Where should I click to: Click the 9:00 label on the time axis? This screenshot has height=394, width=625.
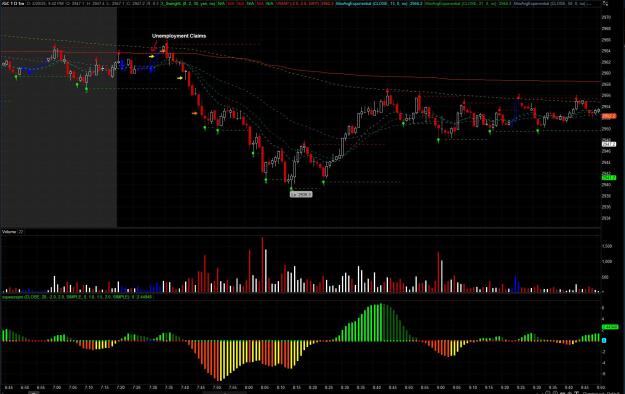(x=440, y=387)
